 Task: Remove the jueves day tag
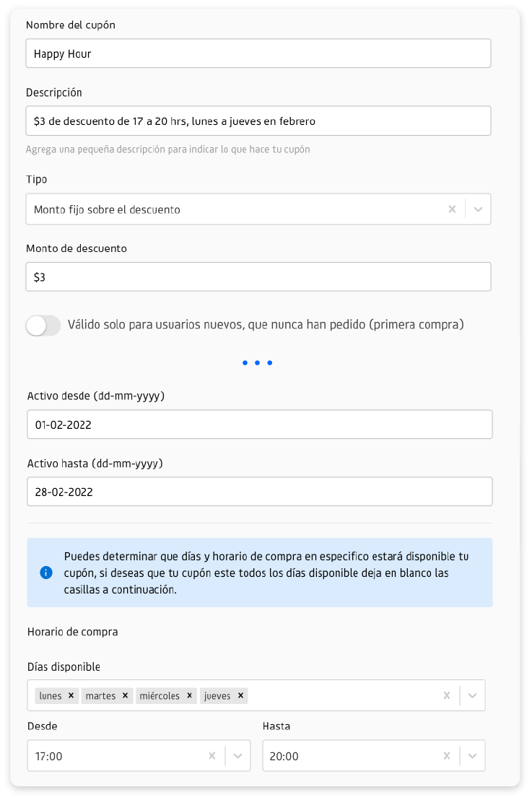click(241, 695)
